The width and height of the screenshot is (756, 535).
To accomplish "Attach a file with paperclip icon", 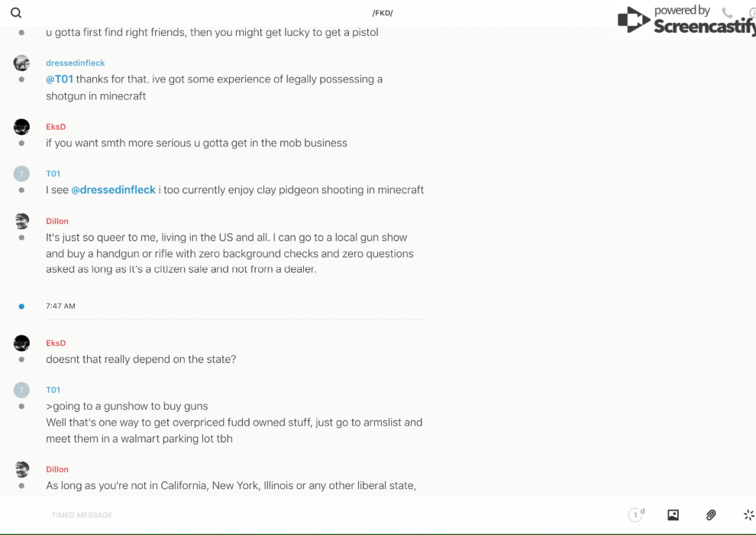I will 711,515.
